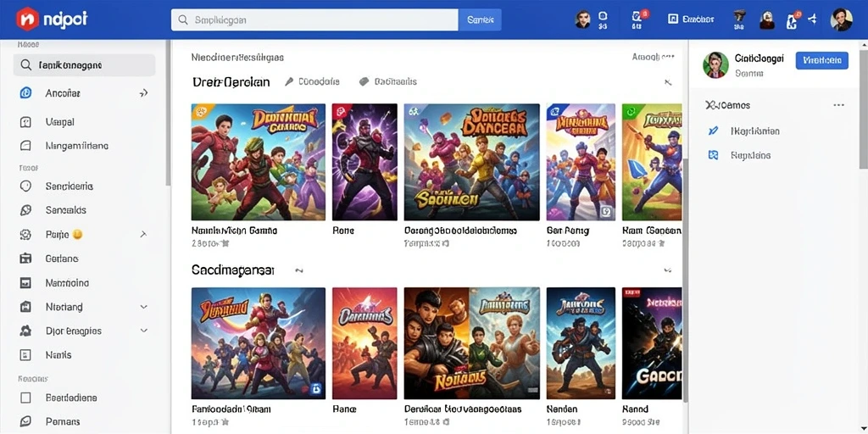Click the square icon beside Nantis

click(x=25, y=355)
